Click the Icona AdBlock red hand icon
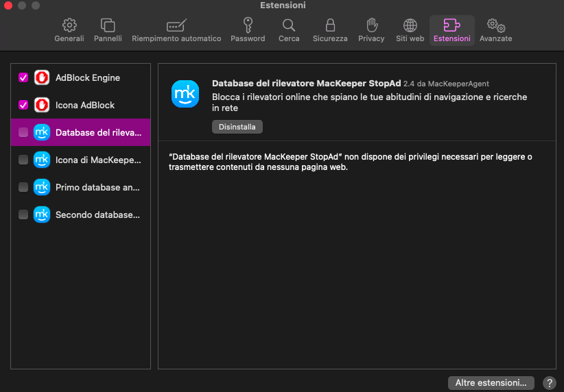The width and height of the screenshot is (564, 392). [42, 105]
